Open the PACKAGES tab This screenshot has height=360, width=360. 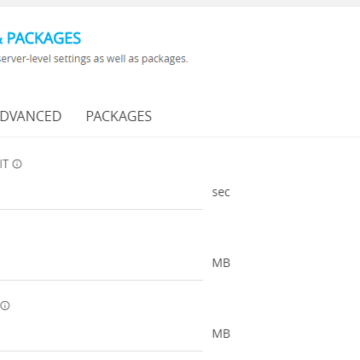(x=119, y=116)
